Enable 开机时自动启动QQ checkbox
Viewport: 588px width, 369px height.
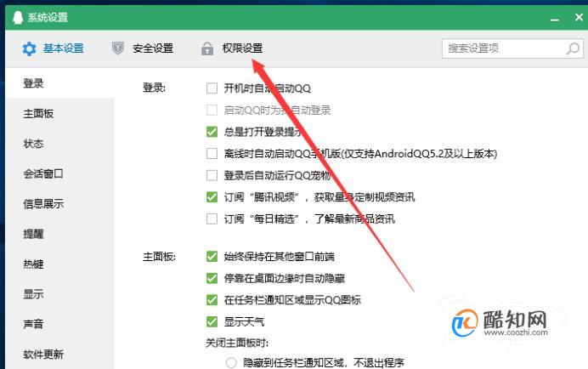pyautogui.click(x=212, y=88)
